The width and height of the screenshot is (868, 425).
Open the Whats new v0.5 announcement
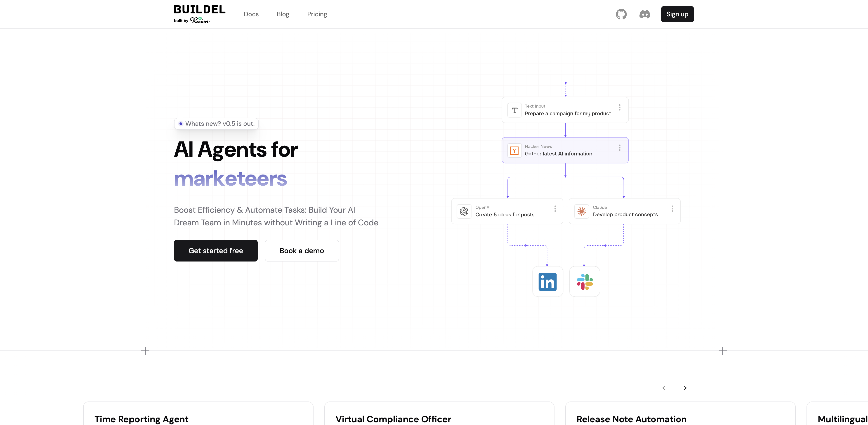click(x=216, y=124)
